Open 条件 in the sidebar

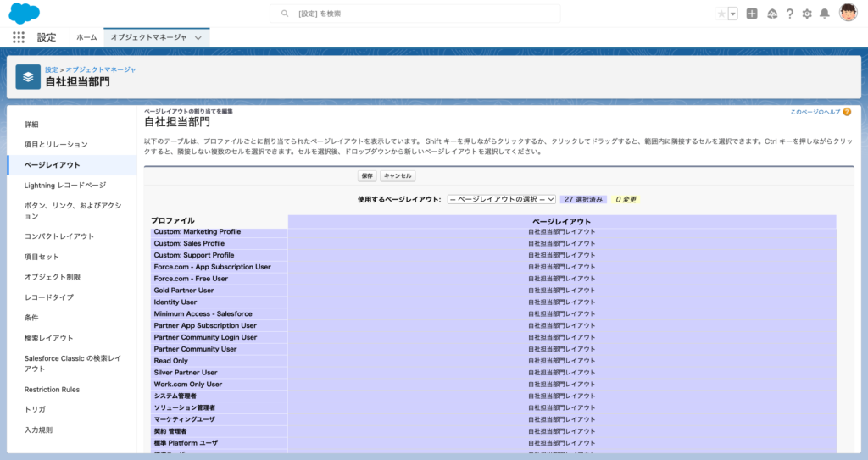[x=72, y=318]
